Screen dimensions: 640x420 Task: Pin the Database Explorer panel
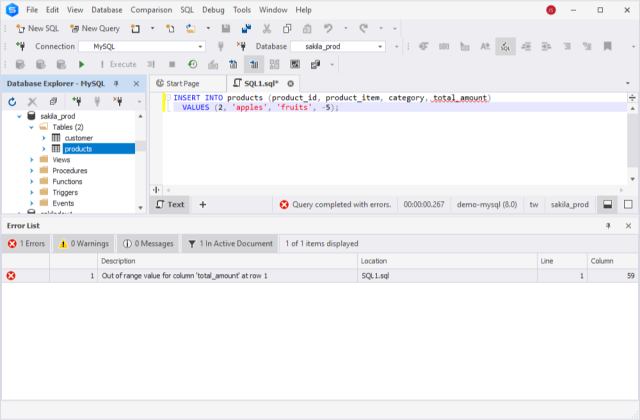pyautogui.click(x=116, y=83)
